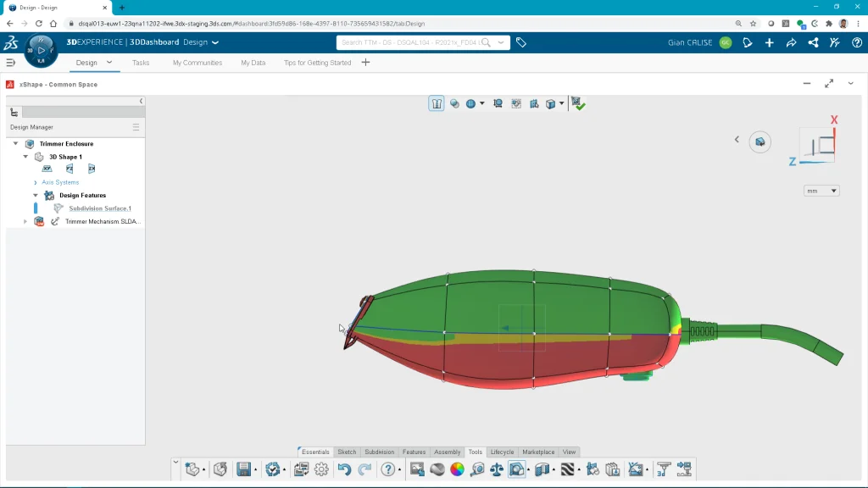
Task: Click the undo arrow in bottom toolbar
Action: pyautogui.click(x=344, y=469)
